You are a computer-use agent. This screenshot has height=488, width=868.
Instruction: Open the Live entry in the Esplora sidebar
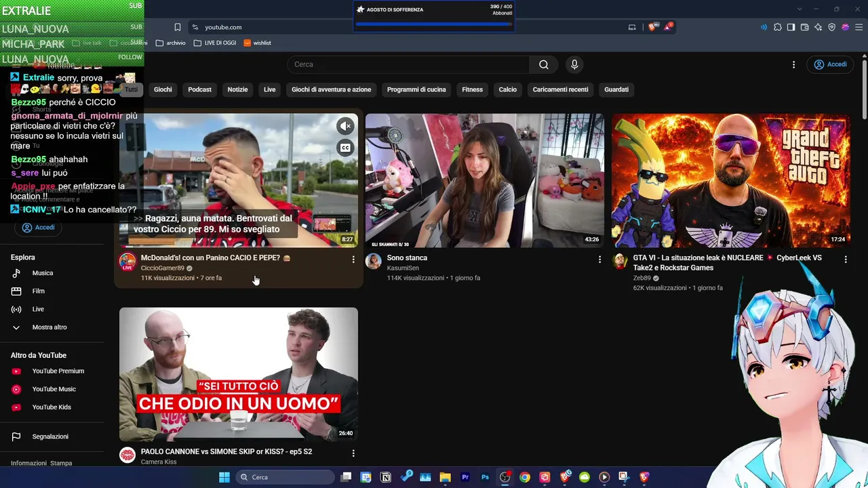pyautogui.click(x=52, y=309)
